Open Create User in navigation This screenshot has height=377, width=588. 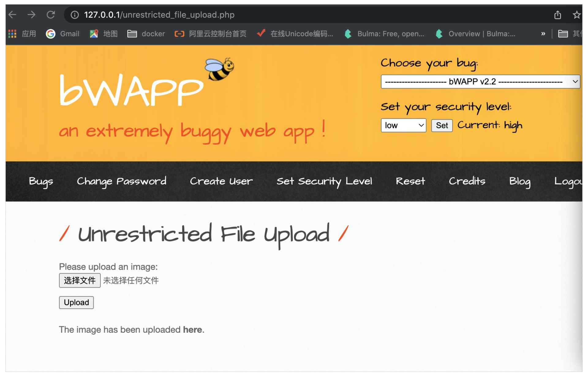point(221,181)
